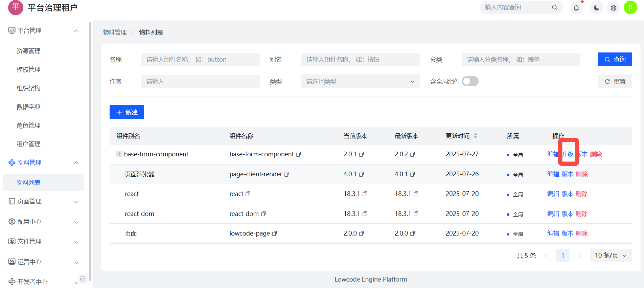Copy react-dom current version 18.3.1
The image size is (644, 288).
tap(365, 214)
